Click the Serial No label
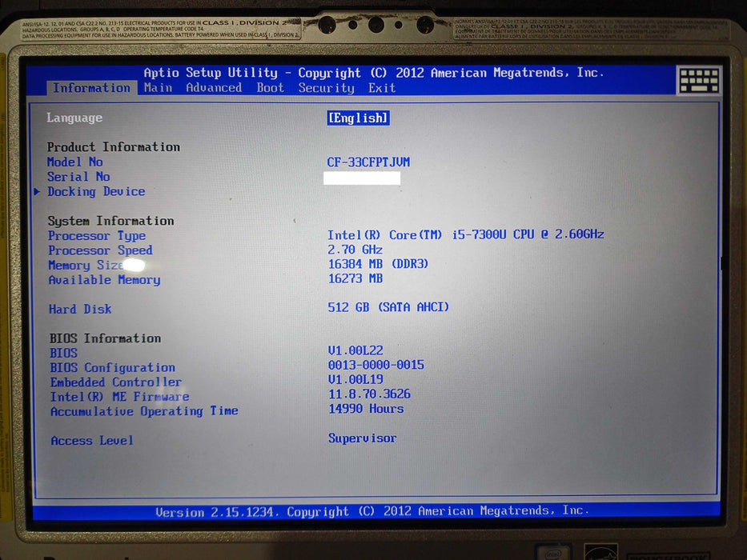This screenshot has height=560, width=747. point(78,177)
